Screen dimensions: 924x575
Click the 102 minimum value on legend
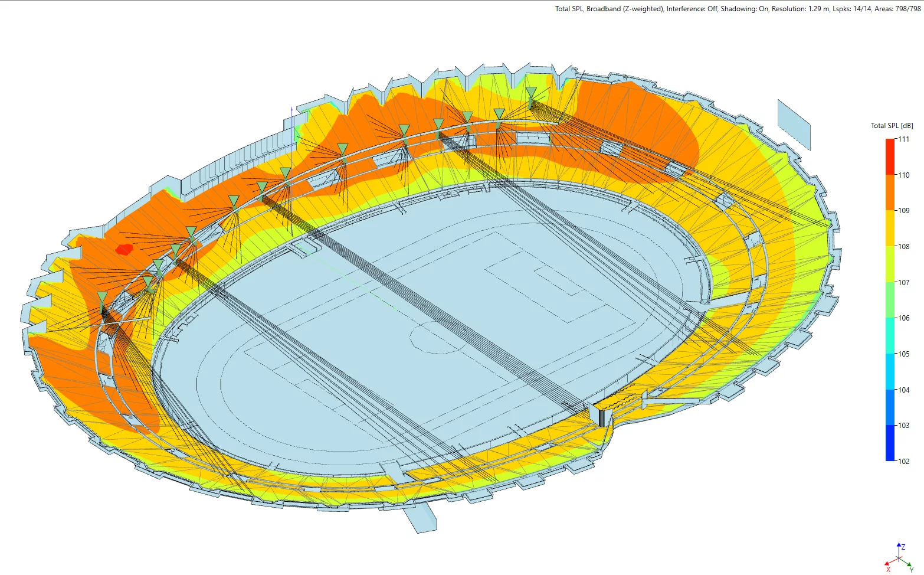903,461
